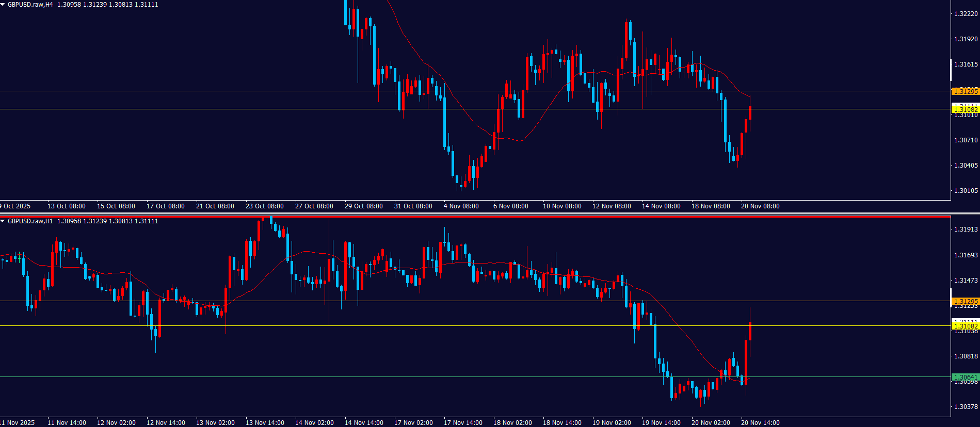The image size is (980, 427).
Task: Click the 1.30378 price scale label
Action: coord(966,407)
